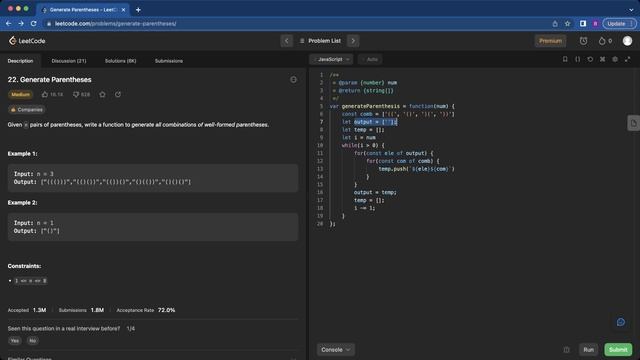Image resolution: width=640 pixels, height=360 pixels.
Task: Click the LeetCode logo
Action: (x=27, y=41)
